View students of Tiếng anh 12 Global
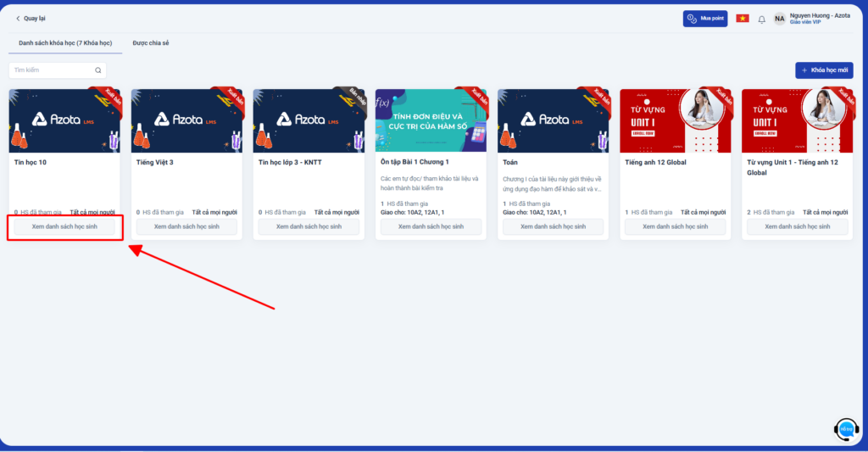This screenshot has height=452, width=868. (x=675, y=226)
